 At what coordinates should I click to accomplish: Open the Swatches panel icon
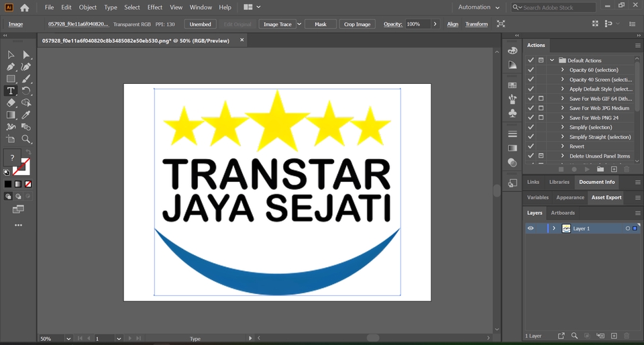point(512,85)
